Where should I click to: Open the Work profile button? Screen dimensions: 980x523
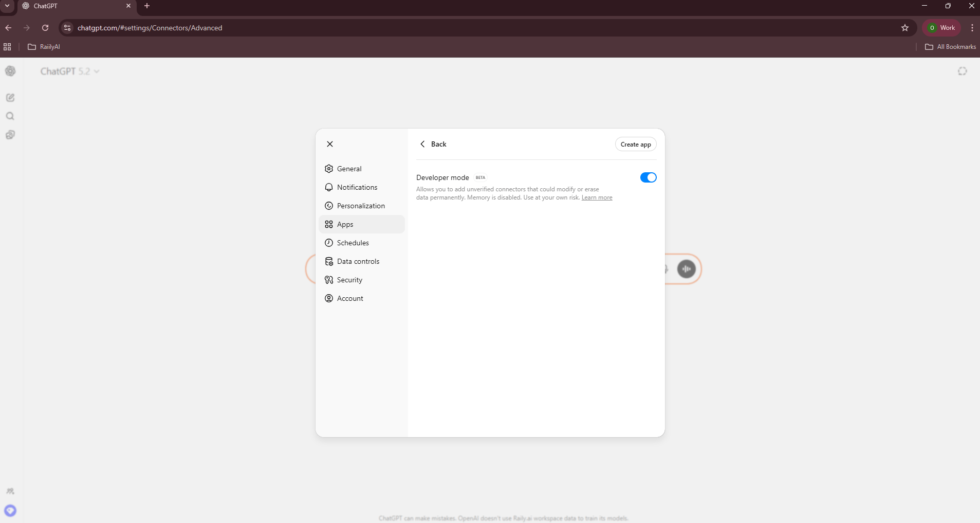point(941,28)
